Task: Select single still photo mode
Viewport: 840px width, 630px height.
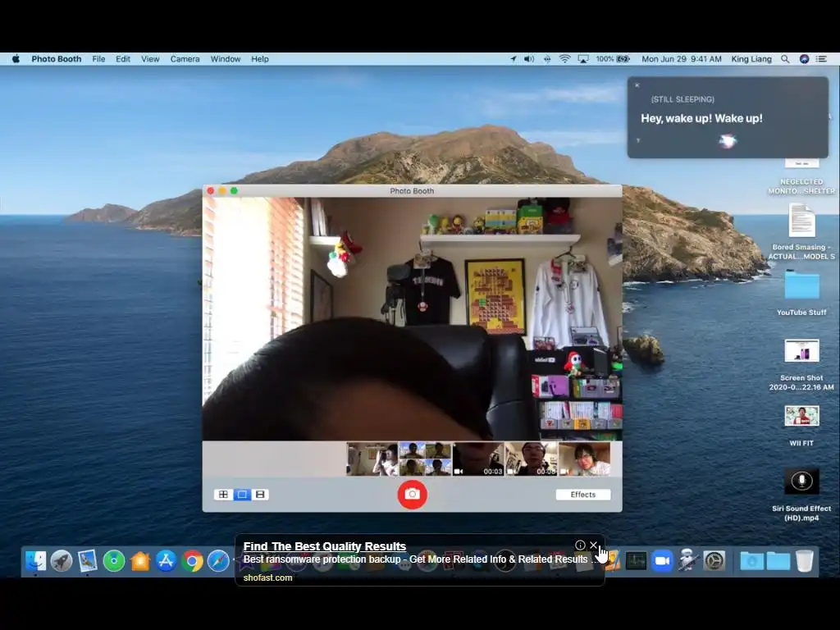Action: [242, 495]
